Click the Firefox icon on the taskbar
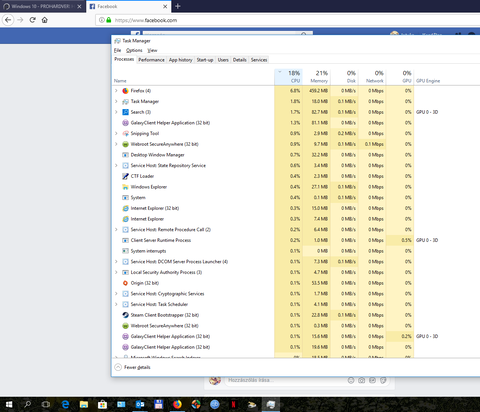480x412 pixels. coord(177,404)
